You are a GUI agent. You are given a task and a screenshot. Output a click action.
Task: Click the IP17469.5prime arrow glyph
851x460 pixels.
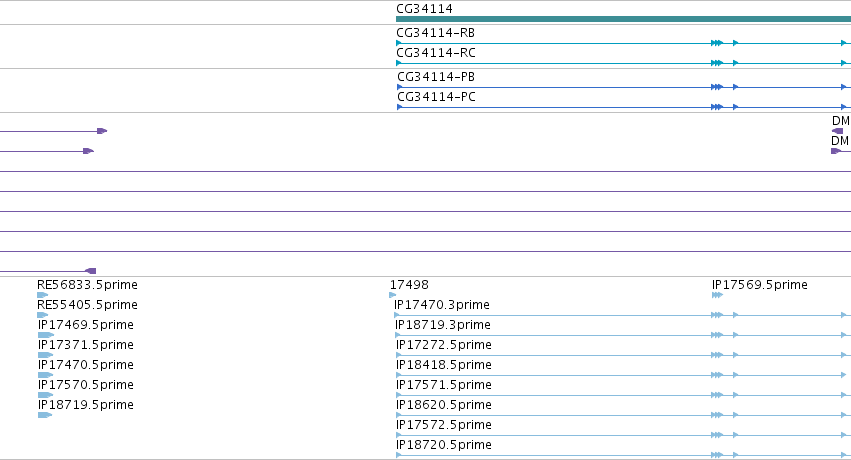[x=46, y=335]
